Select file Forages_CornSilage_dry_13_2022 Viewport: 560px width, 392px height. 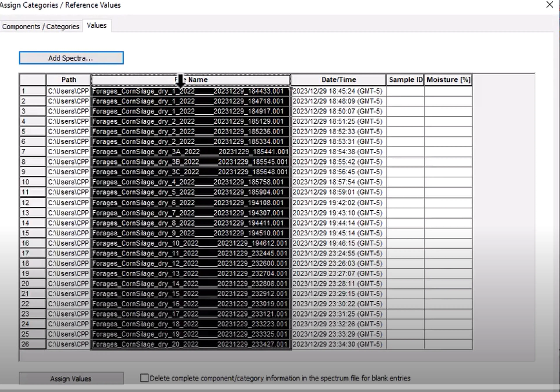[191, 274]
